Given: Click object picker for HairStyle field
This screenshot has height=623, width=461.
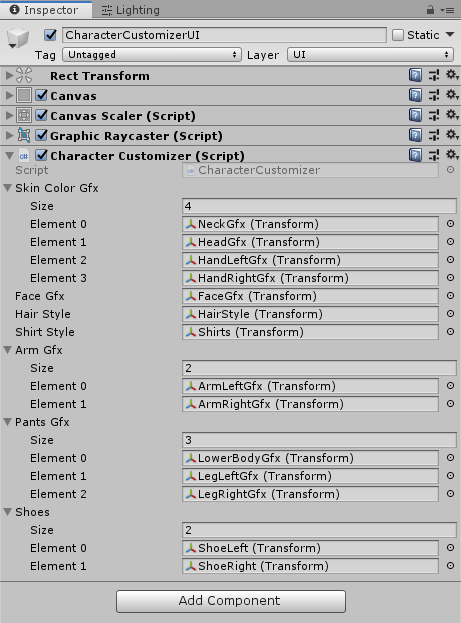Looking at the screenshot, I should [450, 313].
